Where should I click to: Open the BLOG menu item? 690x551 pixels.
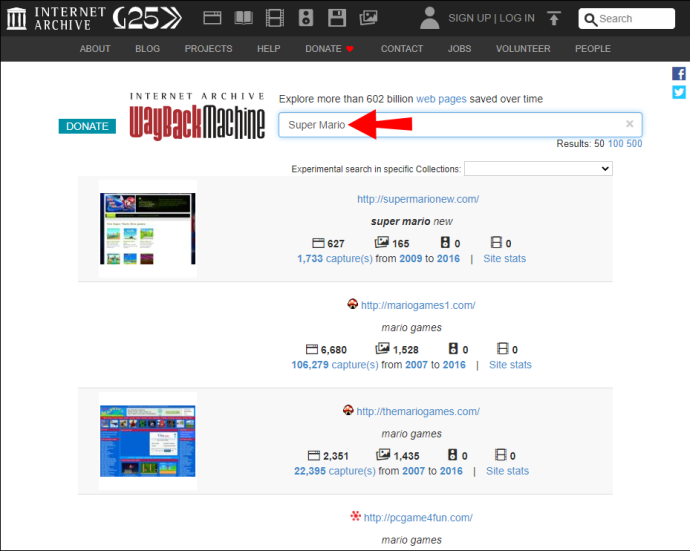[147, 49]
